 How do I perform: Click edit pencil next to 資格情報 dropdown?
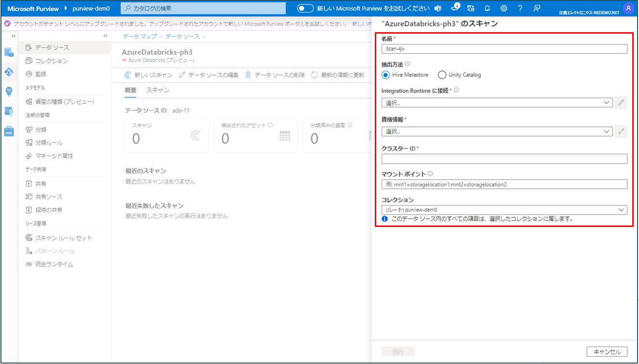pyautogui.click(x=621, y=131)
